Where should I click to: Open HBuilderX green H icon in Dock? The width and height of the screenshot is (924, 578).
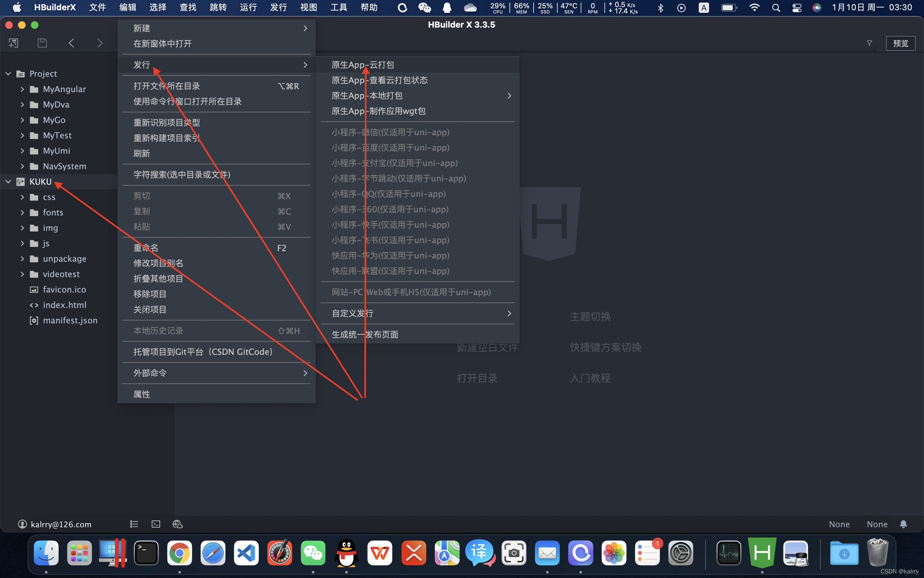pyautogui.click(x=762, y=553)
